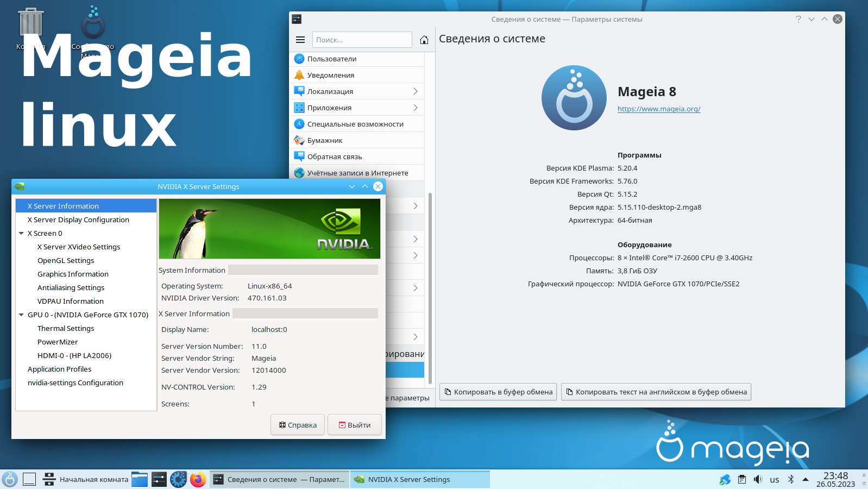Click the NVIDIA penguin banner image

(x=269, y=229)
